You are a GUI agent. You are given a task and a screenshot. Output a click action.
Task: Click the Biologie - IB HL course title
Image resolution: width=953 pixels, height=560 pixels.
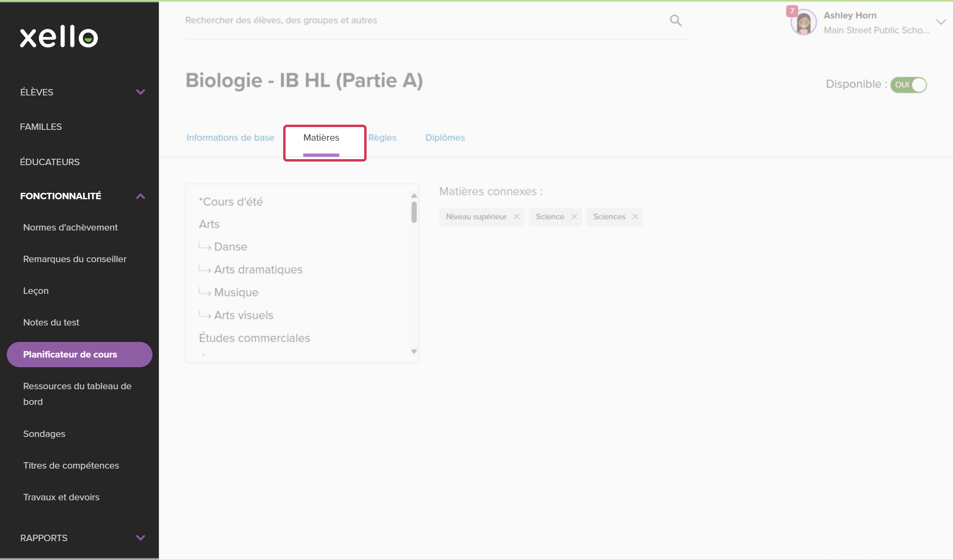click(x=304, y=80)
